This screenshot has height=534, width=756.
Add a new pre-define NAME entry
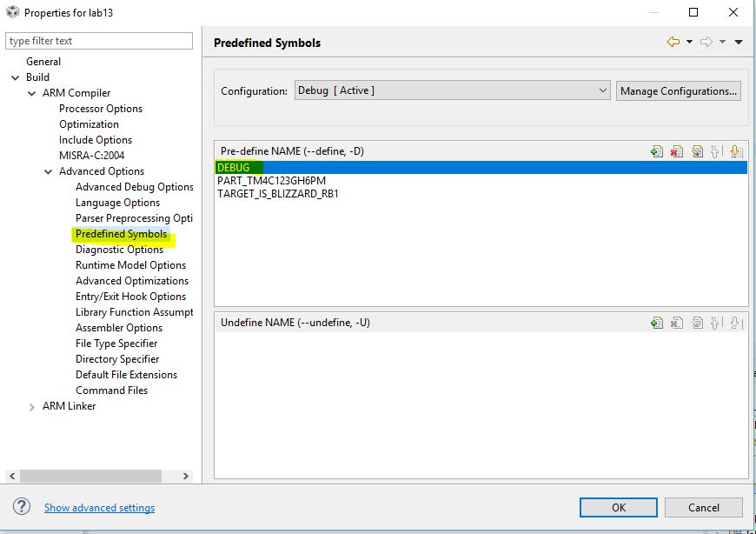tap(657, 151)
